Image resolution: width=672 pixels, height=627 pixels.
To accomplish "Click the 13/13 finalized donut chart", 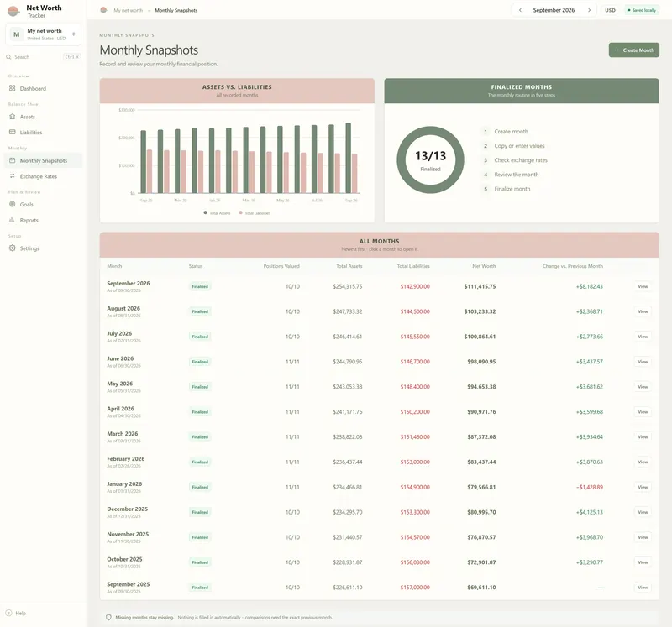I will (430, 159).
